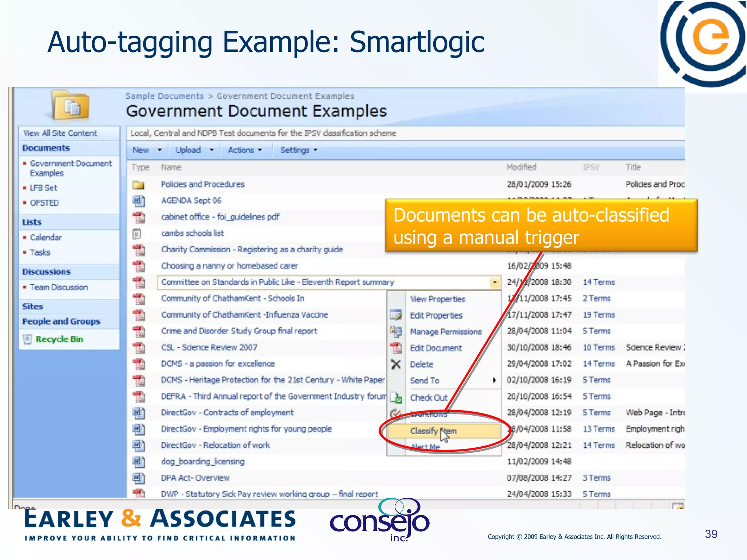The image size is (747, 560).
Task: Click 13 Terms in Employment rights row
Action: 599,429
